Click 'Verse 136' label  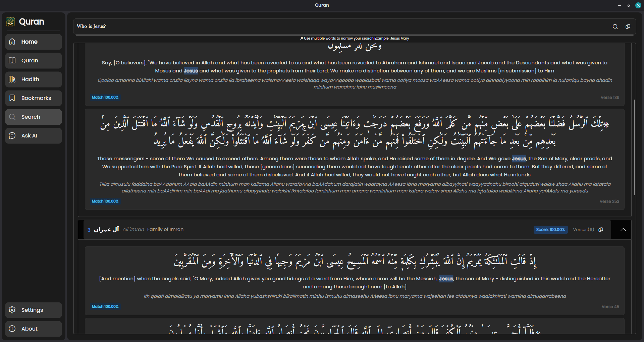click(x=610, y=98)
